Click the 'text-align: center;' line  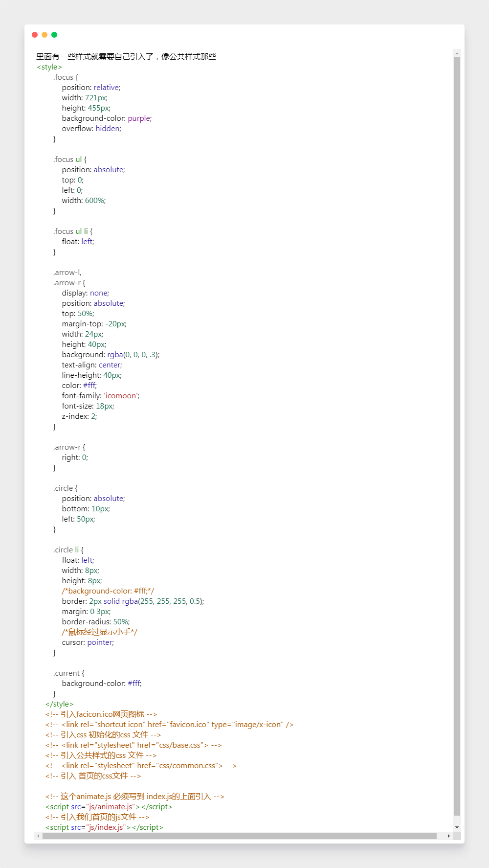[92, 365]
